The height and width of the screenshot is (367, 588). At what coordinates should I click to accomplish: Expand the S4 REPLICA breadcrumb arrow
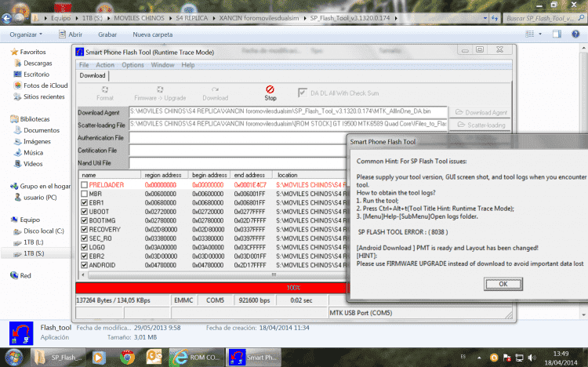[x=213, y=18]
